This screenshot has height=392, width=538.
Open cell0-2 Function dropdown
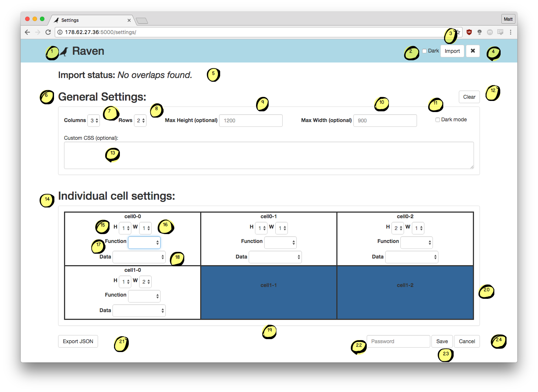pyautogui.click(x=417, y=243)
